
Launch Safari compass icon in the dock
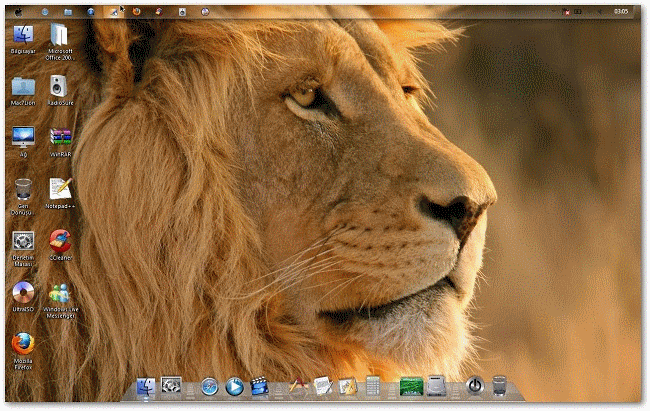[210, 387]
